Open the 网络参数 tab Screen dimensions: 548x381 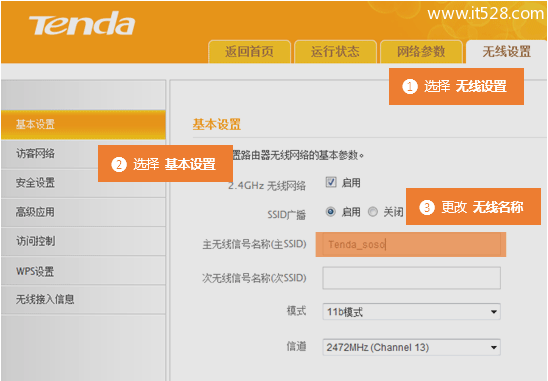421,51
